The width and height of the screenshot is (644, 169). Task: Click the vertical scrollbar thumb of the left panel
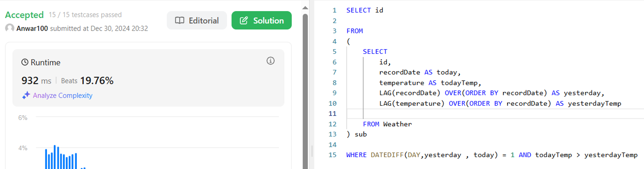point(305,91)
